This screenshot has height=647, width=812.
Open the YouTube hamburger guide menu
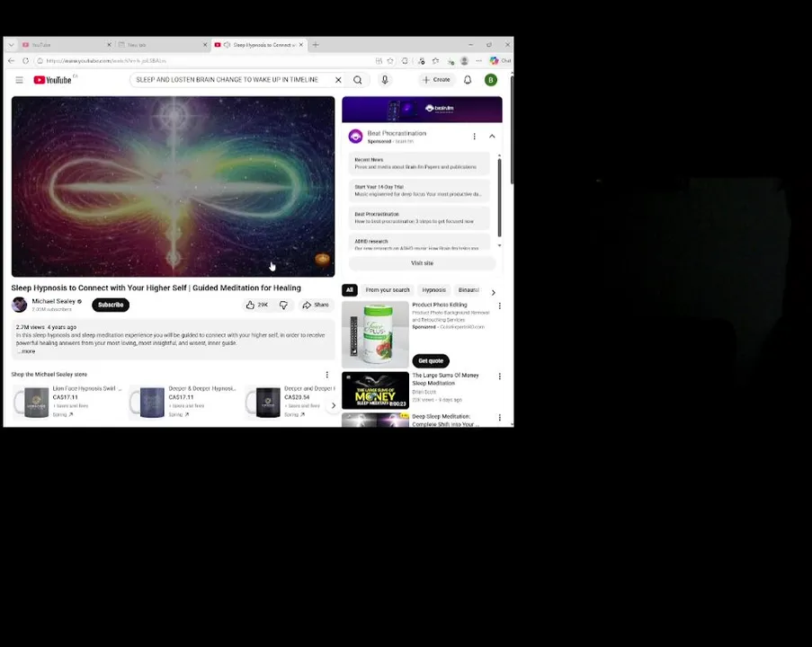pyautogui.click(x=19, y=80)
